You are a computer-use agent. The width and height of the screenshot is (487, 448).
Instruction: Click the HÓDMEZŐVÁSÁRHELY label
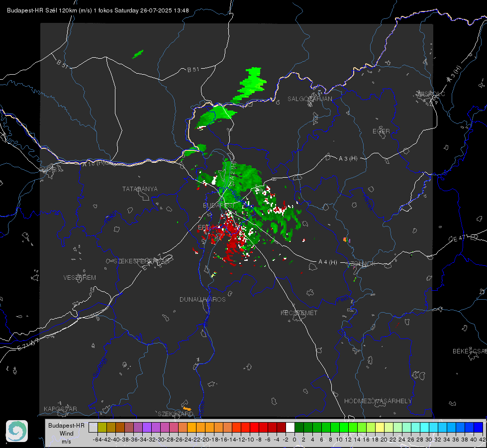(x=378, y=401)
